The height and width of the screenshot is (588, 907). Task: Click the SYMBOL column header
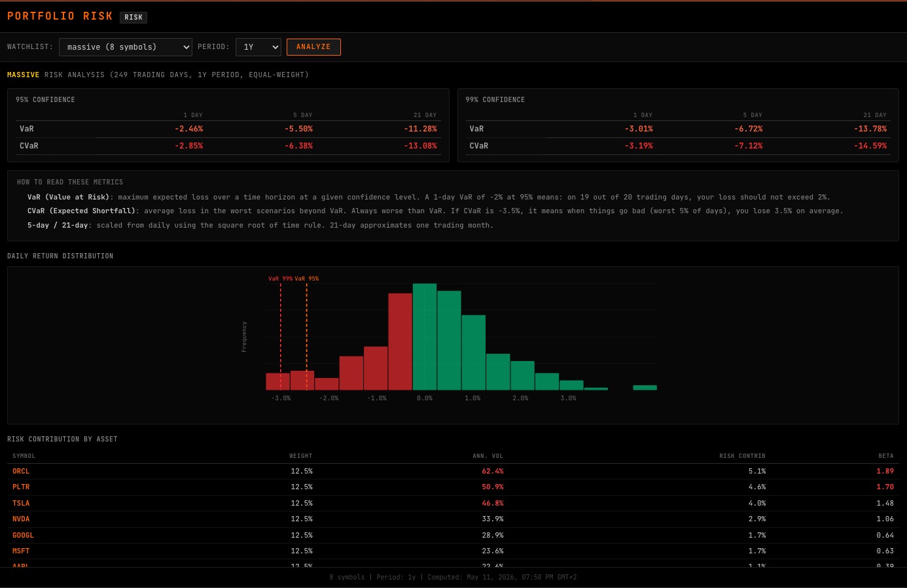[x=24, y=456]
